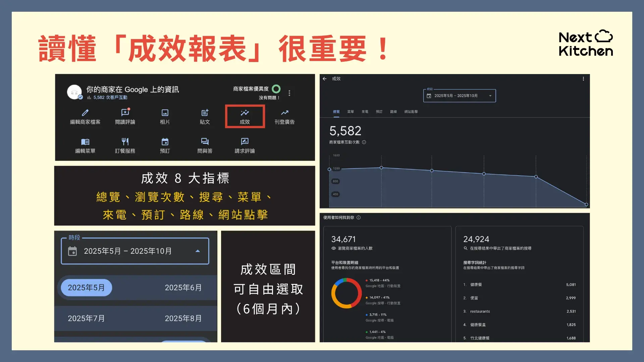
Task: Select 2025年6月 month option
Action: (183, 288)
